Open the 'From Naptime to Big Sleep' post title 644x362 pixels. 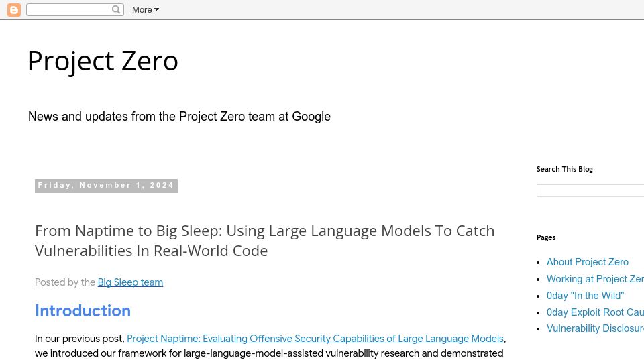264,241
